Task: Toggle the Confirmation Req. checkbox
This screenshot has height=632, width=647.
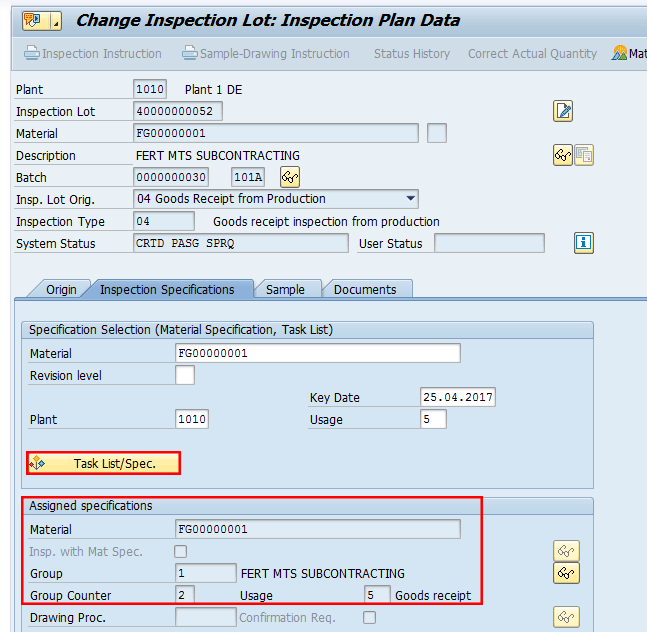Action: point(369,617)
